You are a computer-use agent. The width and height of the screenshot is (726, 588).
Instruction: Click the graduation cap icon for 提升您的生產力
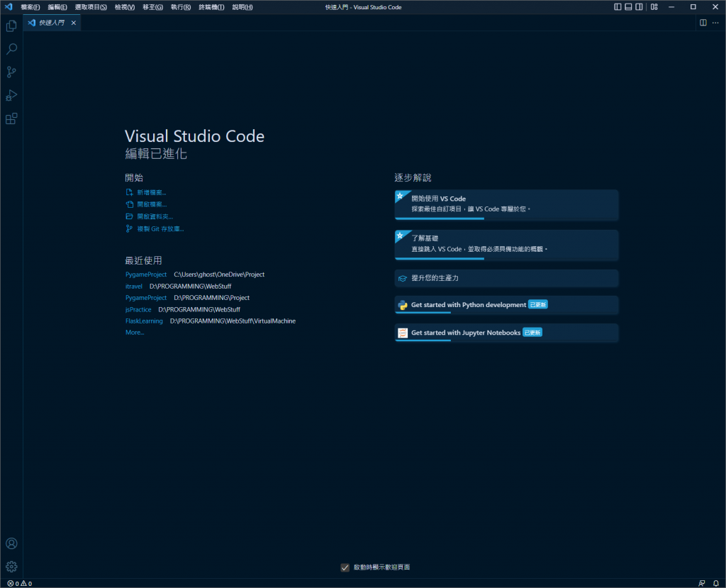[403, 279]
